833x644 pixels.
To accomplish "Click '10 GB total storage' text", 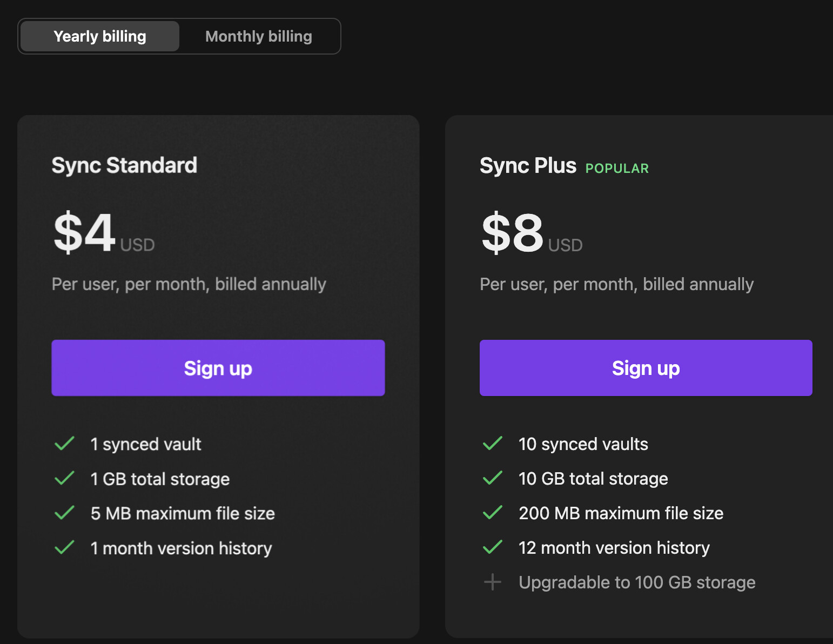I will click(x=593, y=479).
